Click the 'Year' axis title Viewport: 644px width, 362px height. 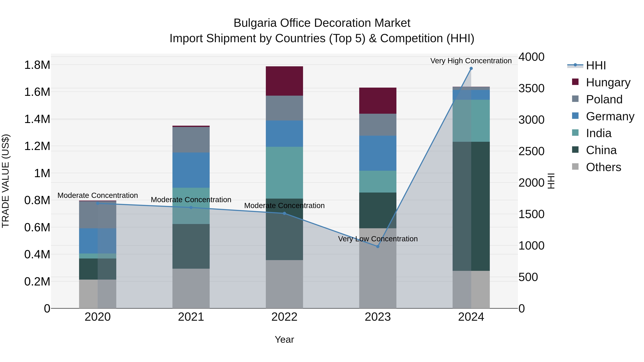(x=284, y=340)
